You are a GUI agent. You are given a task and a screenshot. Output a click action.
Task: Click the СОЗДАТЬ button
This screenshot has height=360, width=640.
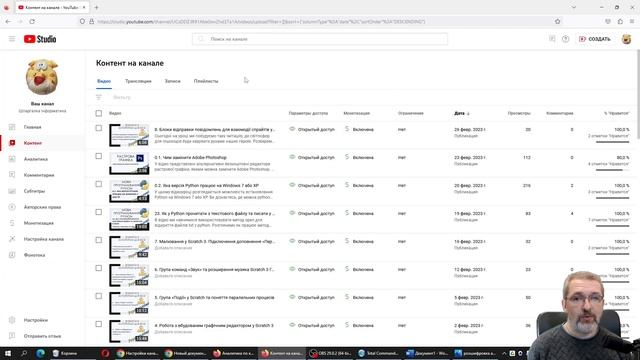594,39
